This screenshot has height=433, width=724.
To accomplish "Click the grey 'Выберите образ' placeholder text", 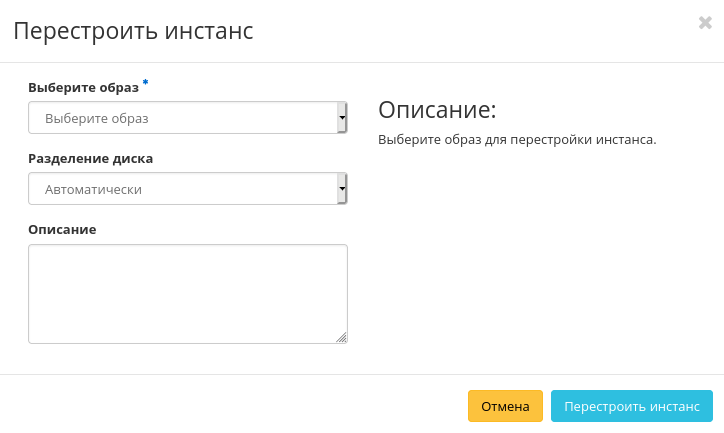I will click(x=96, y=118).
